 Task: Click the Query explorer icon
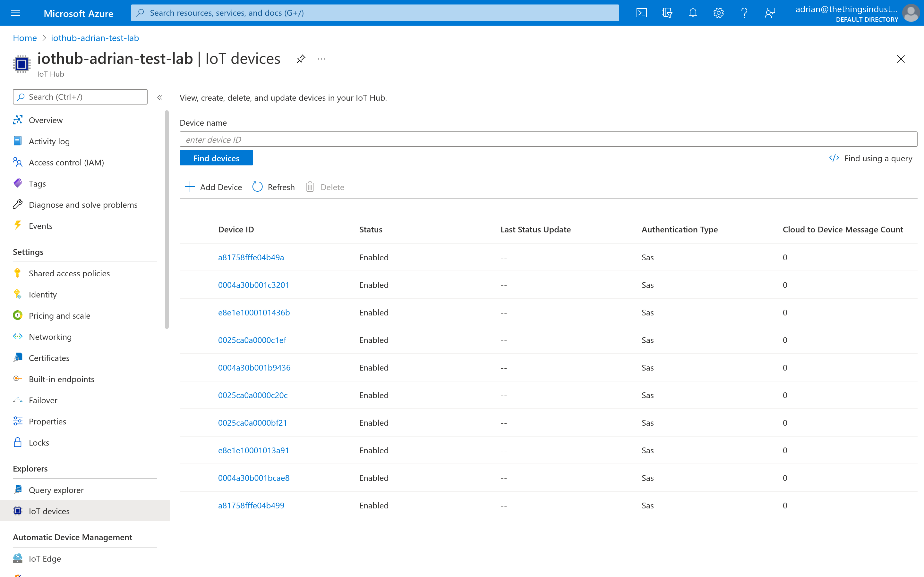(x=18, y=490)
